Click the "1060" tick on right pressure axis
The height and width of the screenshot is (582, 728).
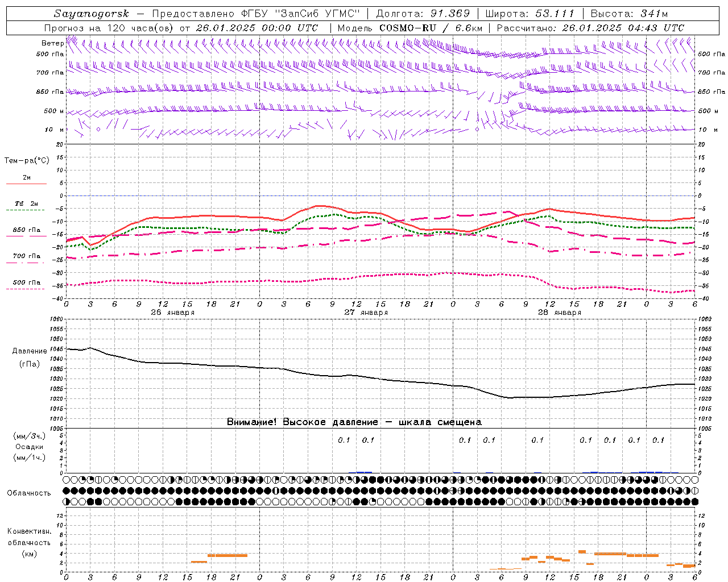click(x=705, y=319)
